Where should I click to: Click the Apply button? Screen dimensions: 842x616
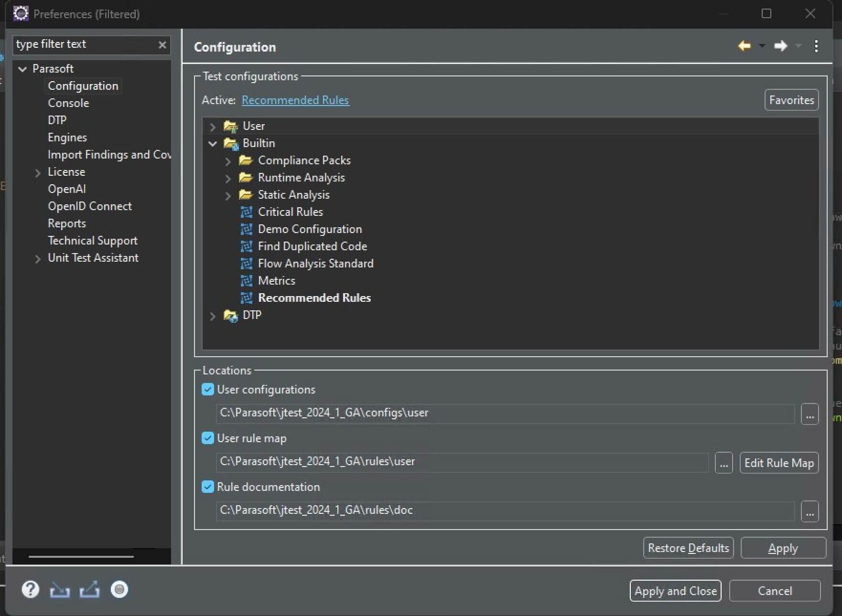point(783,548)
